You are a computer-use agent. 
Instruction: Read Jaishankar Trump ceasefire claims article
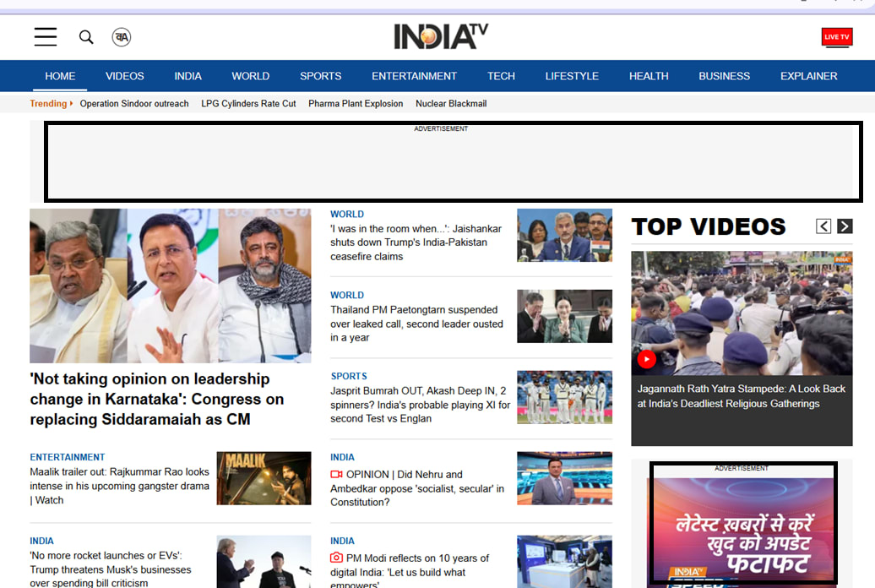point(416,242)
